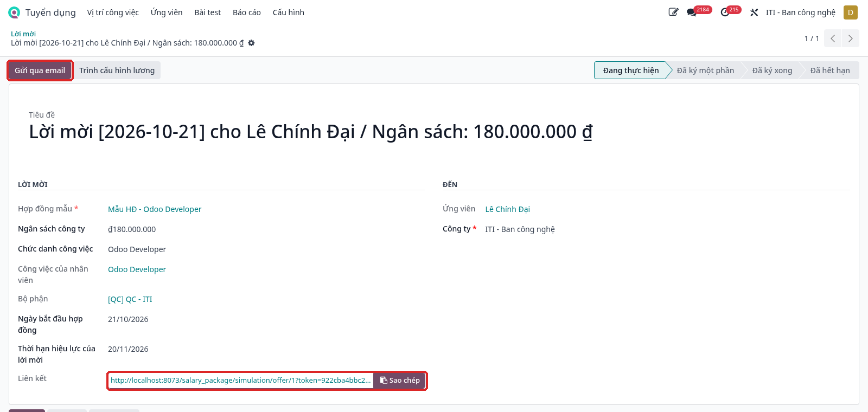Click Trình cấu hình lương button
This screenshot has height=412, width=868.
pos(117,70)
